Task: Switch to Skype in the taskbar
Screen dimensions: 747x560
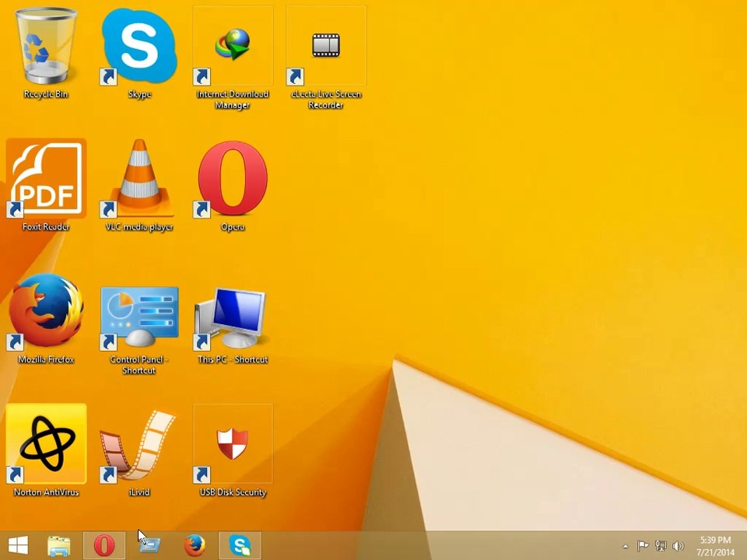Action: point(240,545)
